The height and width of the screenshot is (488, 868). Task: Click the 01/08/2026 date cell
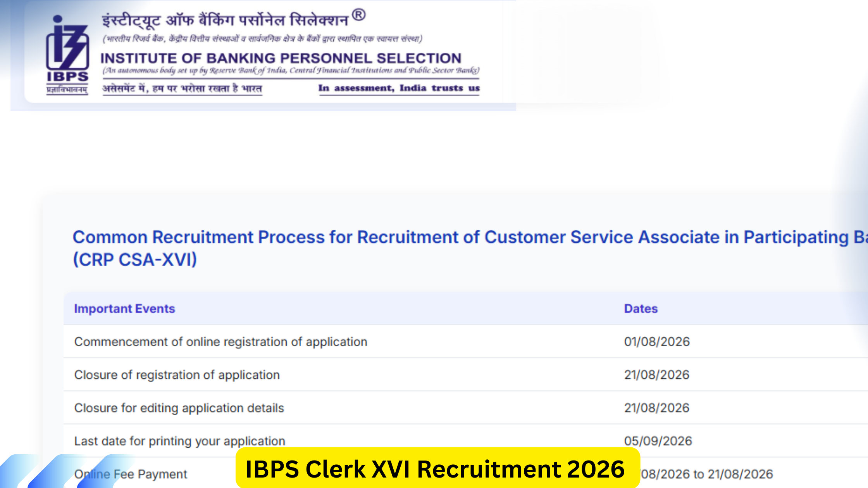657,342
